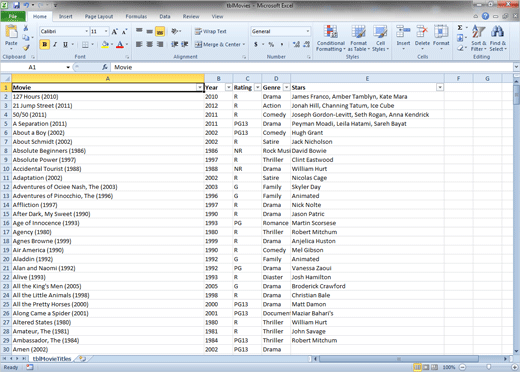Apply the yellow fill color bucket
The width and height of the screenshot is (520, 372).
105,44
